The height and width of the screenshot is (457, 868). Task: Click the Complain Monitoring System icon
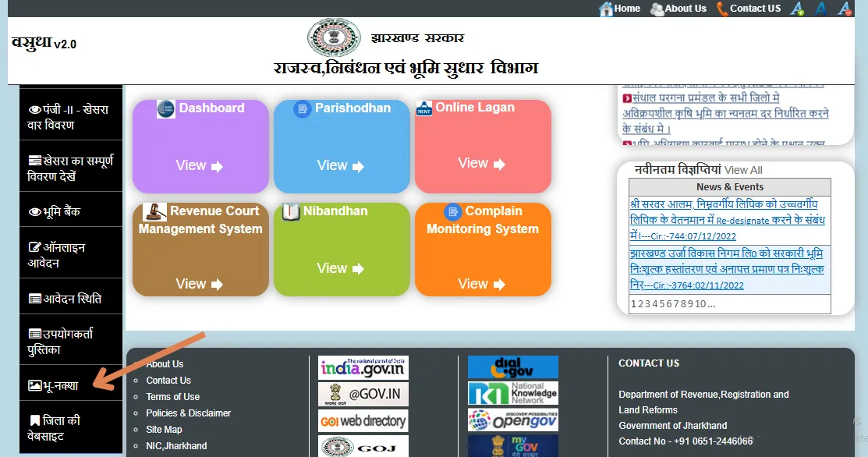(x=453, y=211)
